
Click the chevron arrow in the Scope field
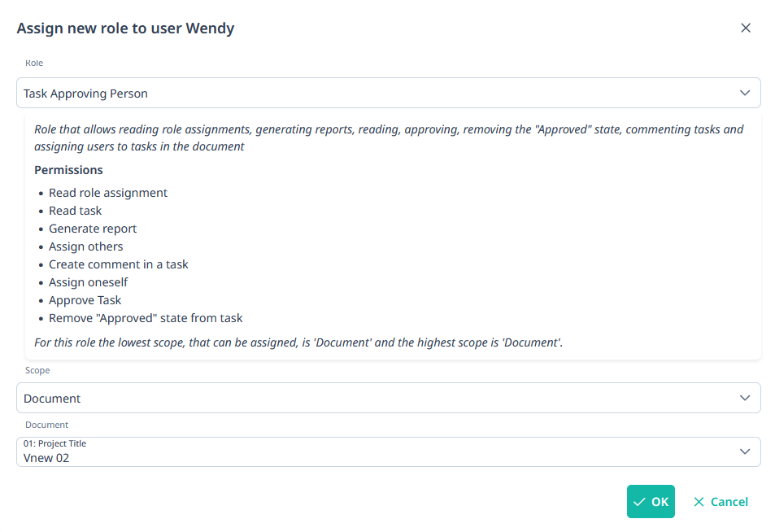click(745, 399)
